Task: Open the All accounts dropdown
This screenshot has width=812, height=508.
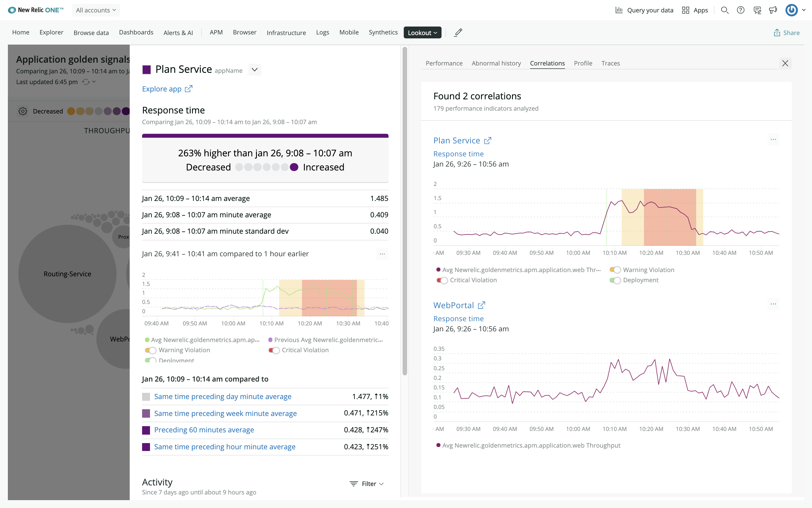Action: click(96, 10)
